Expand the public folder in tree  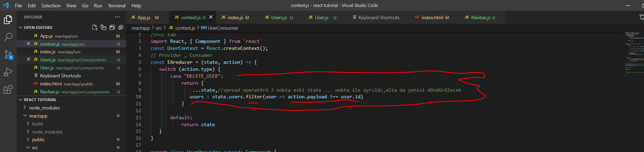click(38, 139)
